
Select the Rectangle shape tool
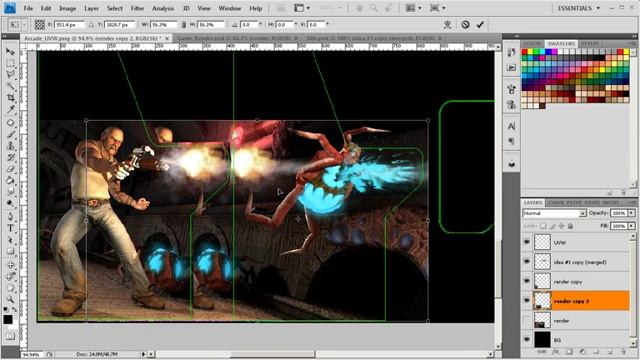tap(10, 251)
